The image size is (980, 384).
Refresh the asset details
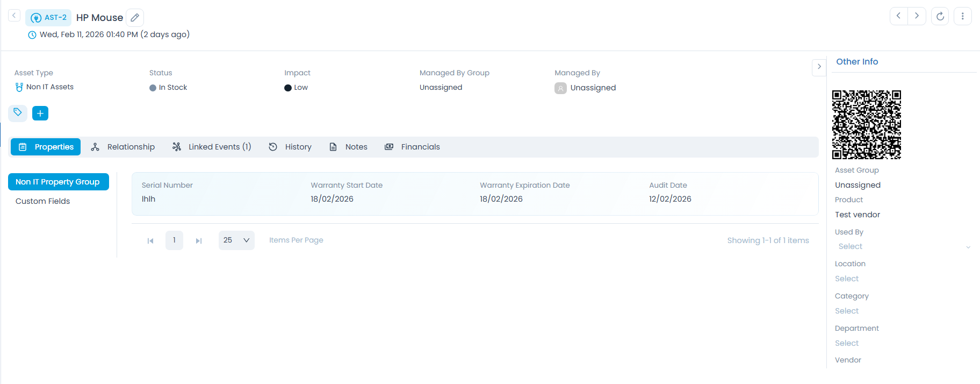[940, 16]
